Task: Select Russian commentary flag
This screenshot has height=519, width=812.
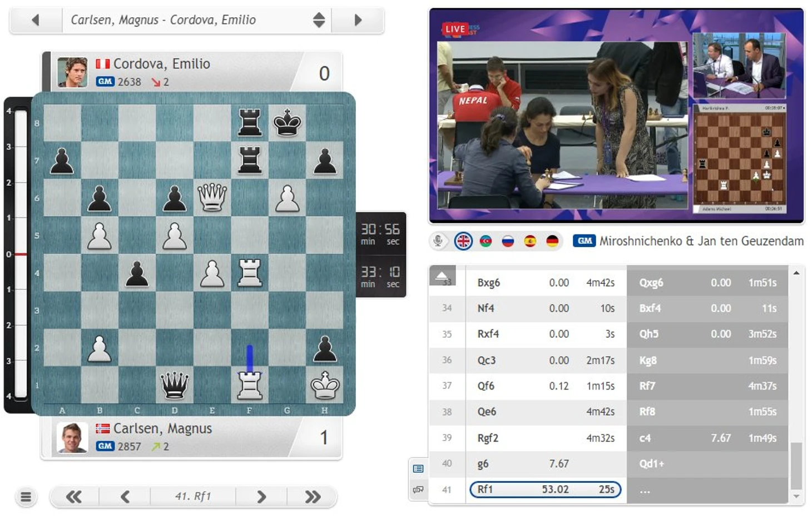Action: point(508,241)
